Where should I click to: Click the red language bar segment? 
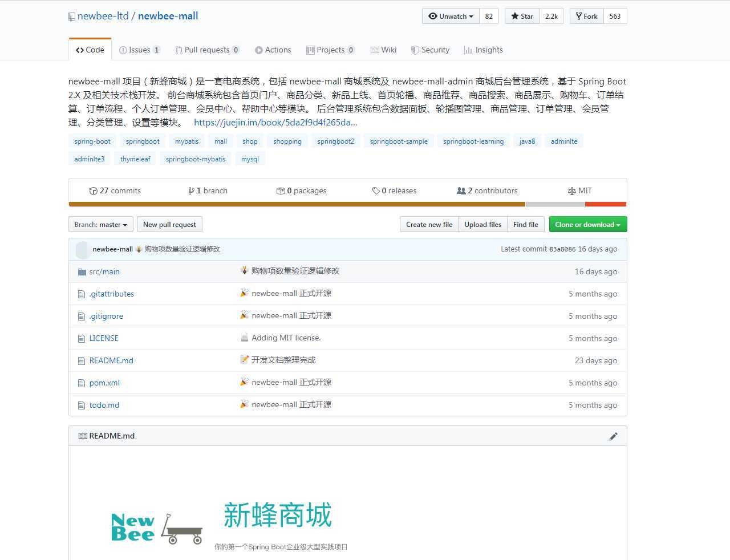606,204
